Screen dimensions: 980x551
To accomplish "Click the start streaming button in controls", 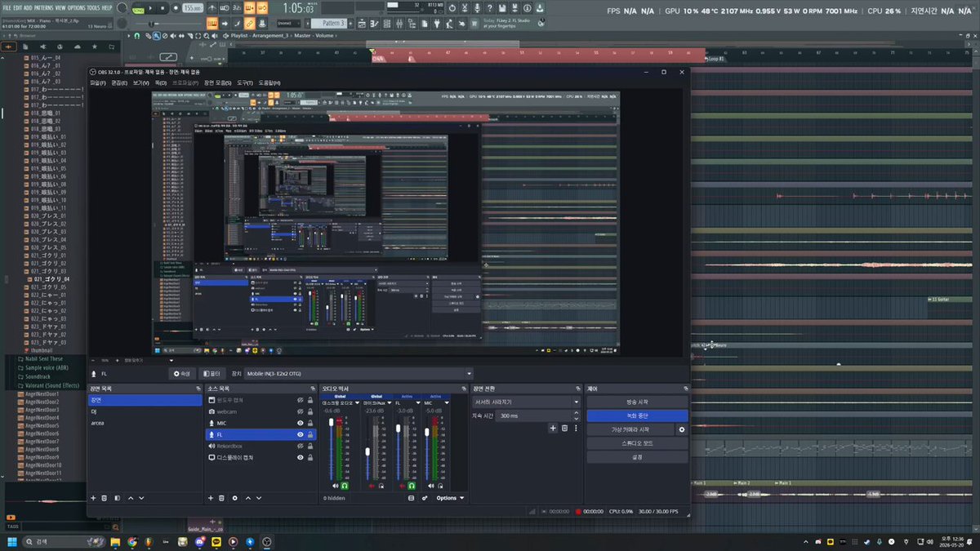I will [637, 402].
